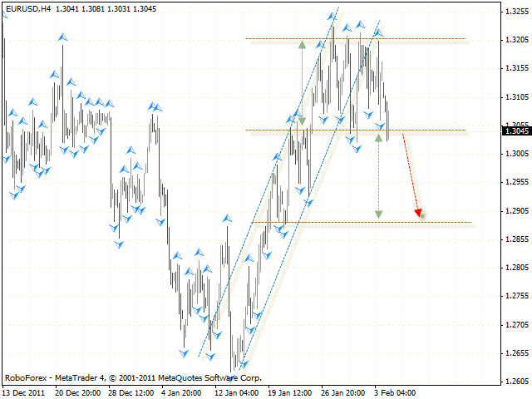Click green down arrow above gray support line

pos(378,214)
